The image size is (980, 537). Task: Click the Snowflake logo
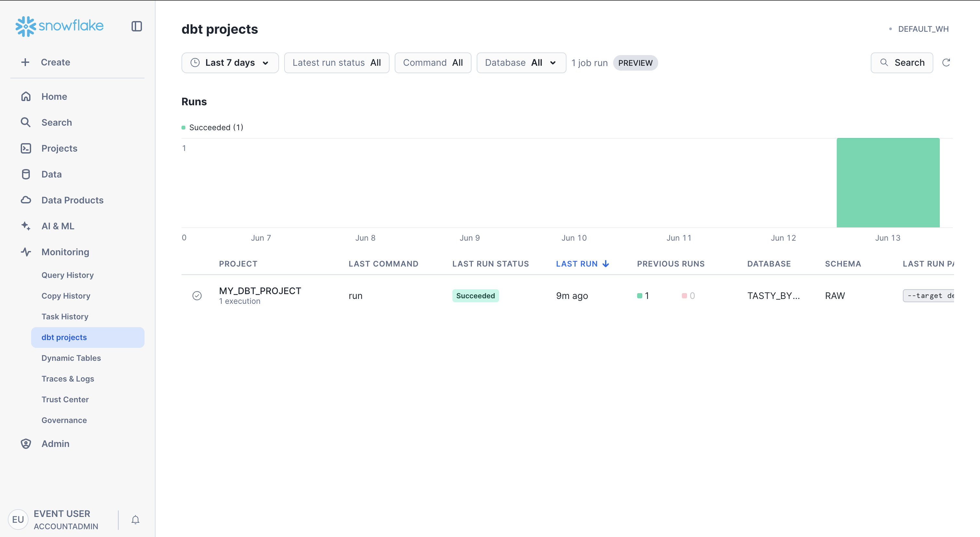click(x=59, y=26)
